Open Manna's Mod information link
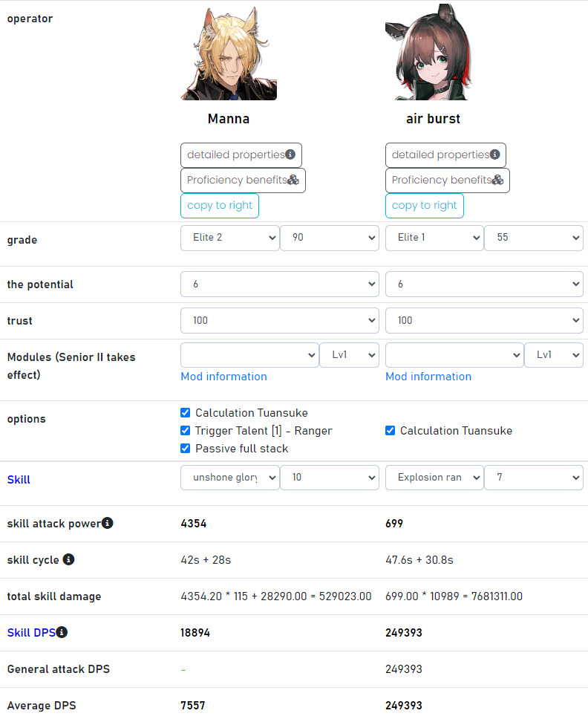 pyautogui.click(x=224, y=377)
